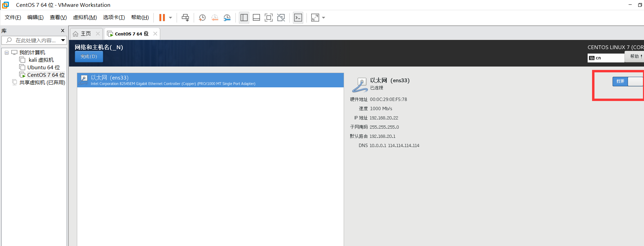644x246 pixels.
Task: Click the Ethernet cable icon in details
Action: [x=360, y=85]
